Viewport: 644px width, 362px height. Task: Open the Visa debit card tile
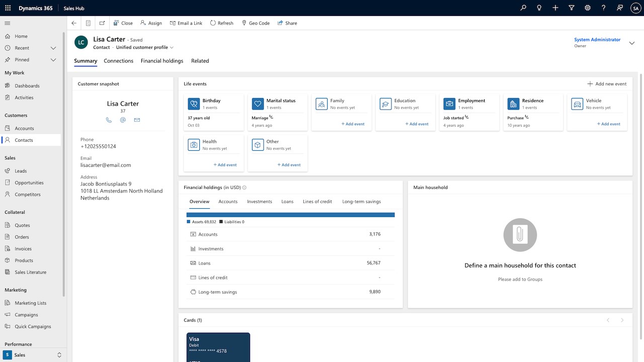(218, 347)
